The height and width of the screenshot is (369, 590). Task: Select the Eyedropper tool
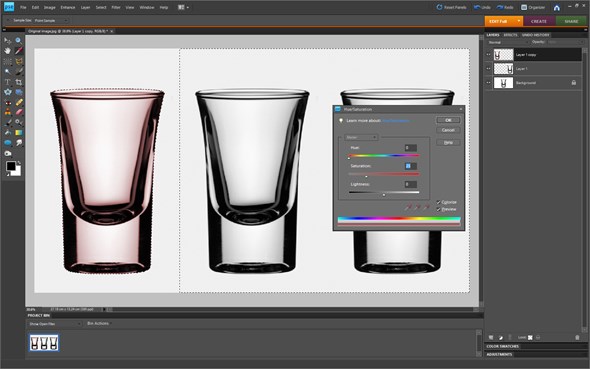coord(18,51)
